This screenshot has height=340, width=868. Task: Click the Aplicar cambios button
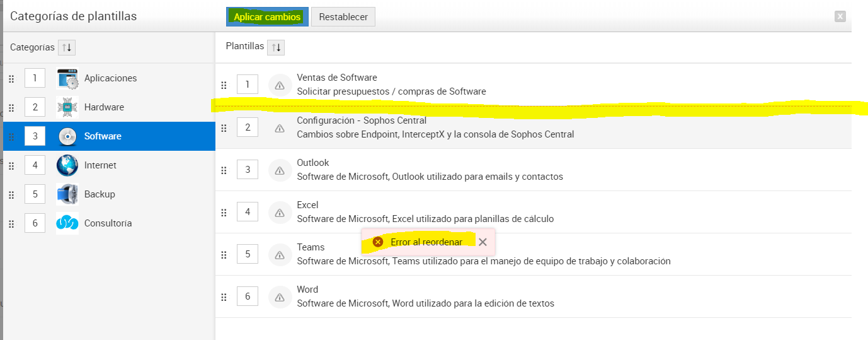(x=267, y=17)
